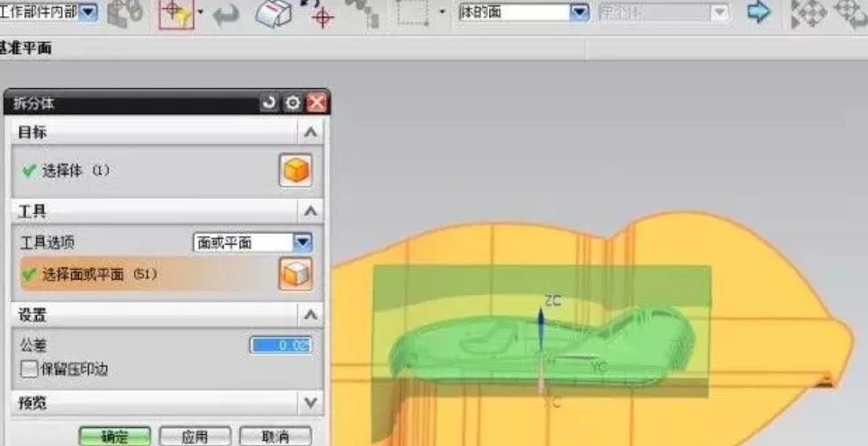
Task: Click the red-striped face selection icon
Action: point(273,13)
